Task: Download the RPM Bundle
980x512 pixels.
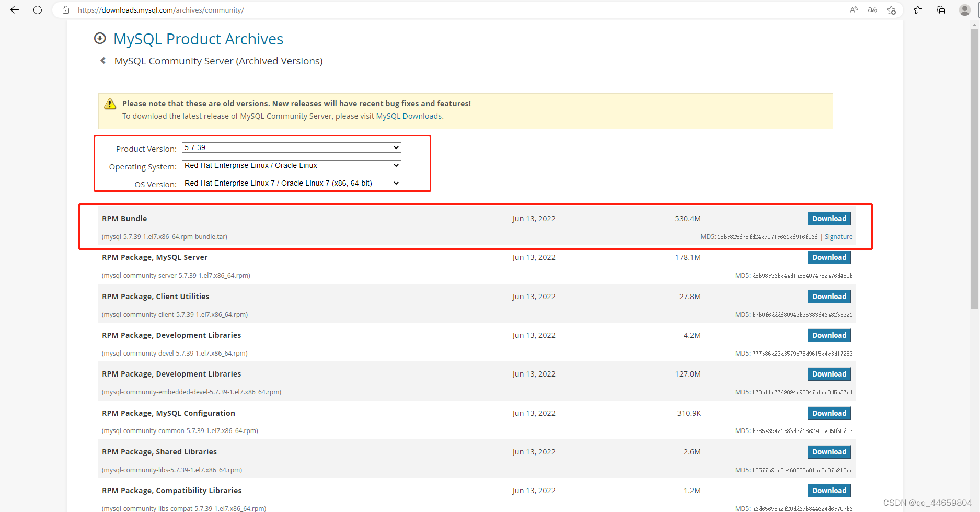Action: pyautogui.click(x=829, y=219)
